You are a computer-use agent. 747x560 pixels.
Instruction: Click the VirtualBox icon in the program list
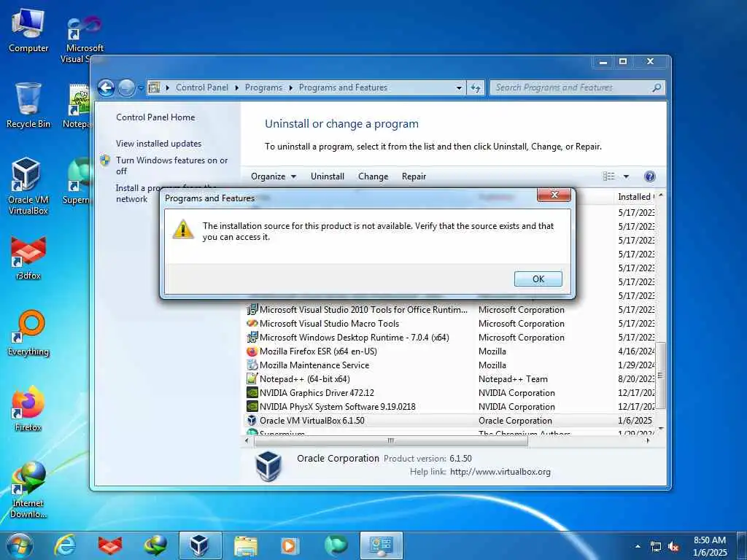(x=252, y=421)
